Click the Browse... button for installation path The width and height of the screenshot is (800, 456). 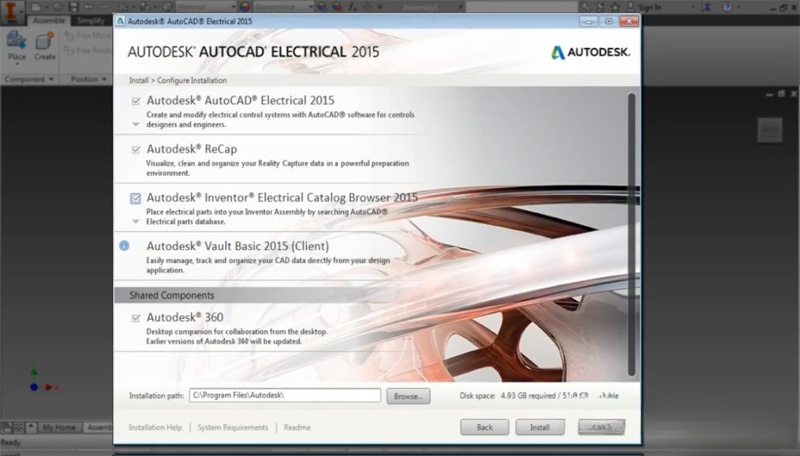coord(408,396)
